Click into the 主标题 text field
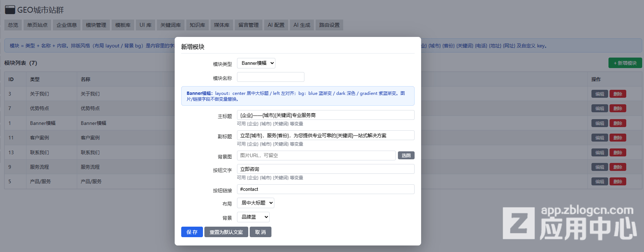Screen dimensions: 644x252 point(326,115)
